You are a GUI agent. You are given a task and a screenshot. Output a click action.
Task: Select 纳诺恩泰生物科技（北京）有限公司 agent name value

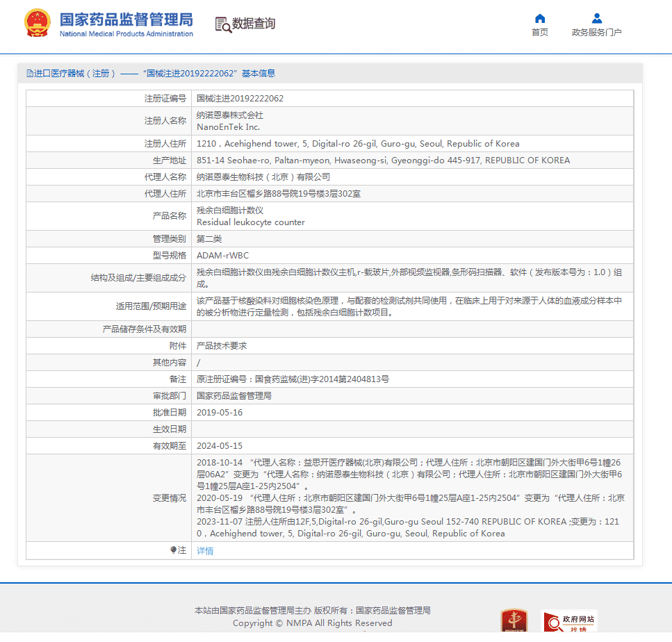[263, 177]
